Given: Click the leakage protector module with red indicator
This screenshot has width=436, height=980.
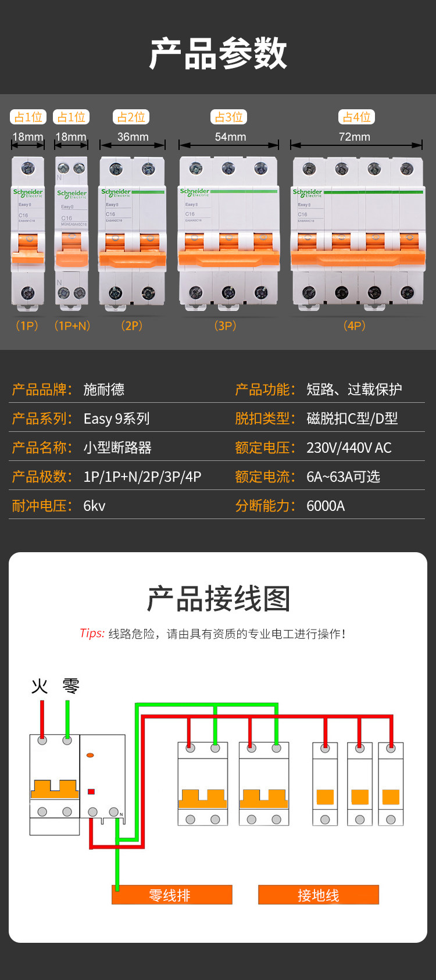Looking at the screenshot, I should [102, 779].
